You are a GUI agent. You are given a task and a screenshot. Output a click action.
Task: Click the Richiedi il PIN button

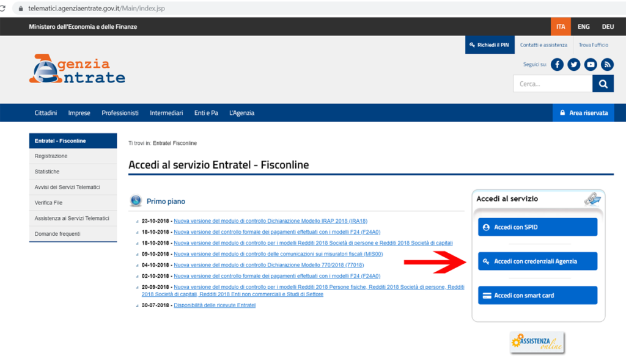point(490,45)
